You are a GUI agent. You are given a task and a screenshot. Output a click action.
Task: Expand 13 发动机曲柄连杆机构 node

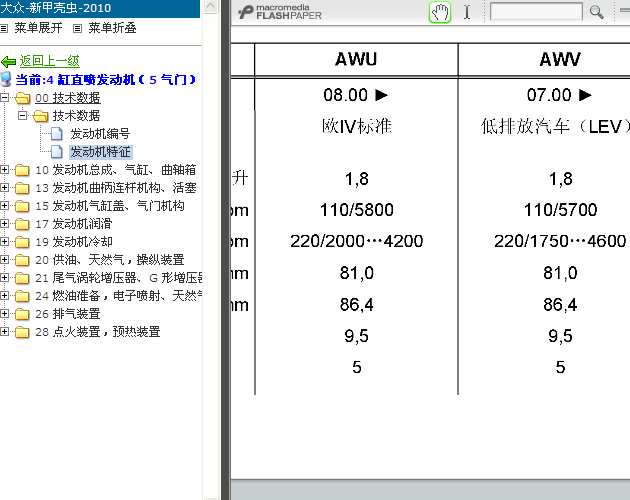pyautogui.click(x=4, y=188)
